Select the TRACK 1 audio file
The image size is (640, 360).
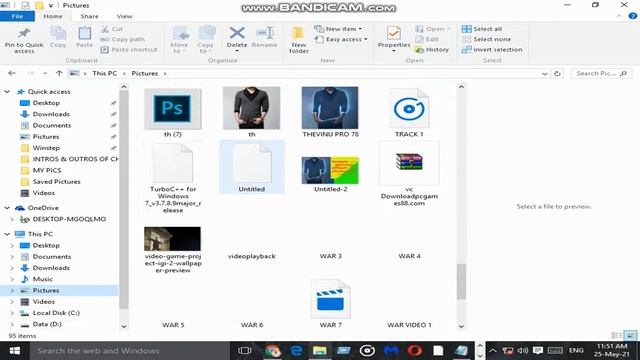409,113
